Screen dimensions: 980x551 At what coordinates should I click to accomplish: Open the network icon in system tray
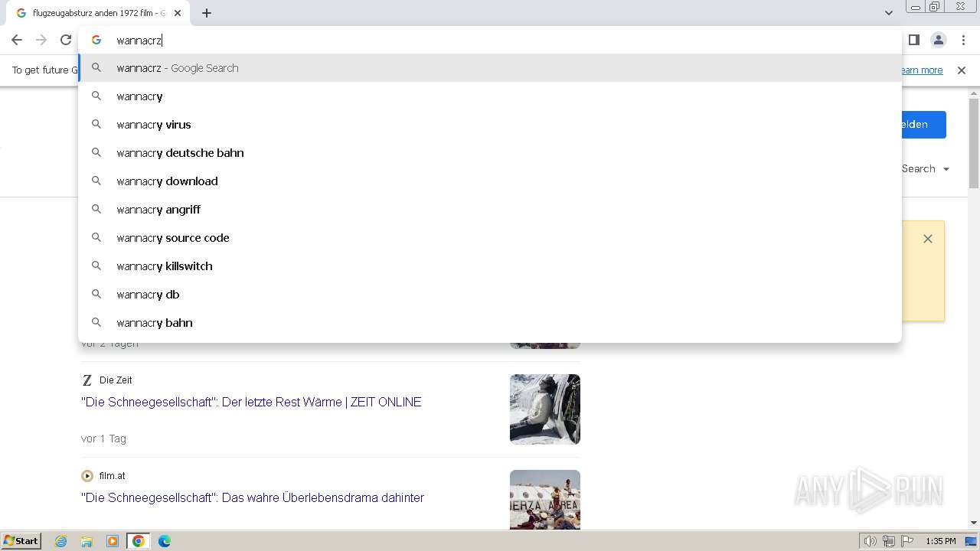point(889,541)
